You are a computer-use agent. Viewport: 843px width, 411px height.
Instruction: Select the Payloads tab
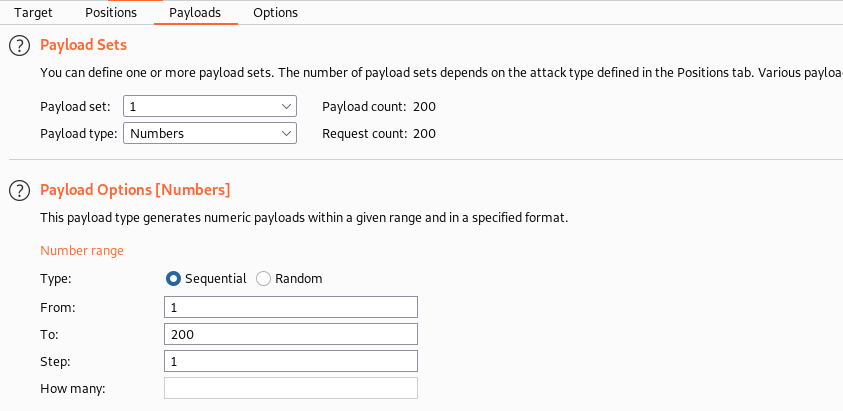pyautogui.click(x=195, y=13)
